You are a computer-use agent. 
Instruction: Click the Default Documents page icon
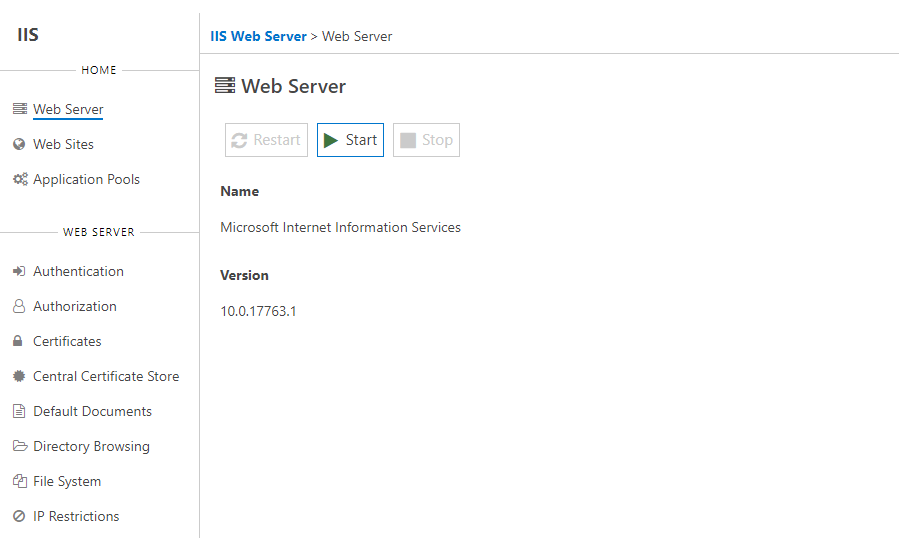[19, 411]
